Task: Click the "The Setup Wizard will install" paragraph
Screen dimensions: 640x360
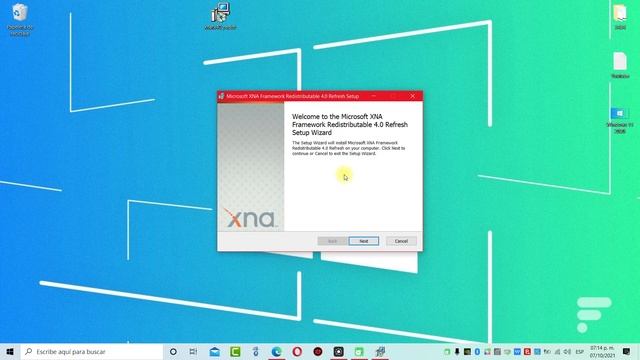Action: [x=349, y=148]
